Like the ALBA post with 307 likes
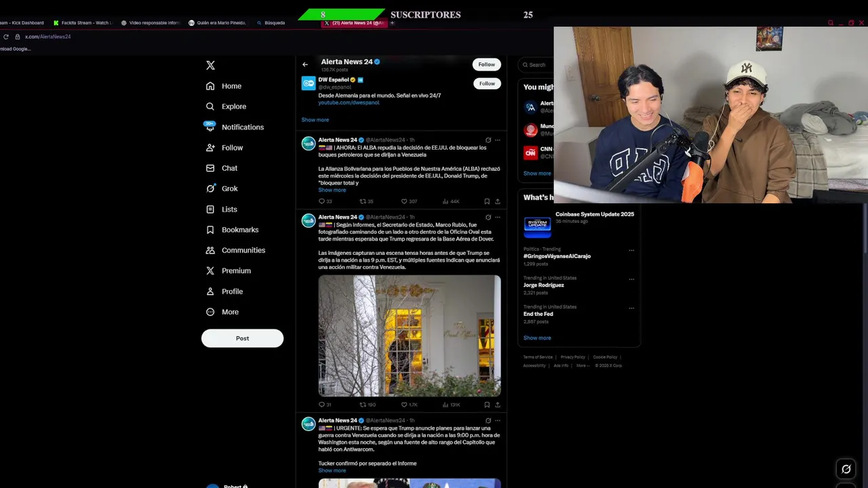The height and width of the screenshot is (488, 868). point(409,201)
